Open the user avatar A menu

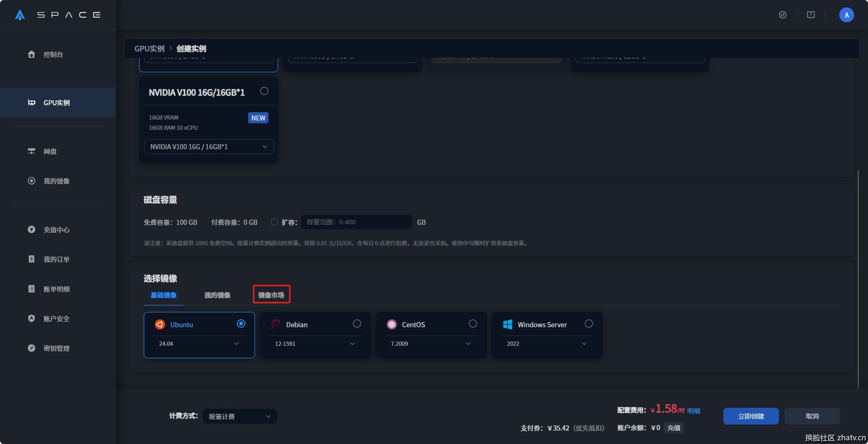(x=847, y=15)
